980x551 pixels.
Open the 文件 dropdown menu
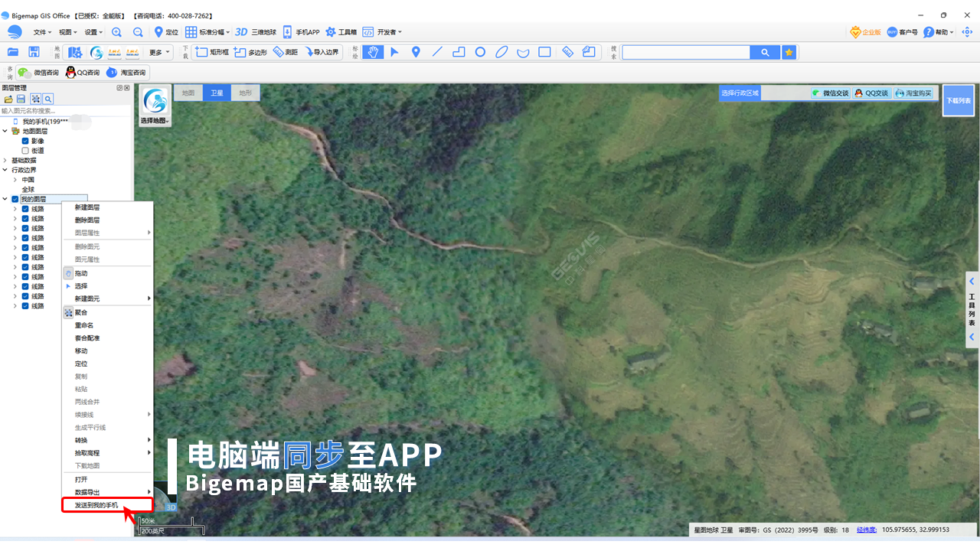click(42, 32)
